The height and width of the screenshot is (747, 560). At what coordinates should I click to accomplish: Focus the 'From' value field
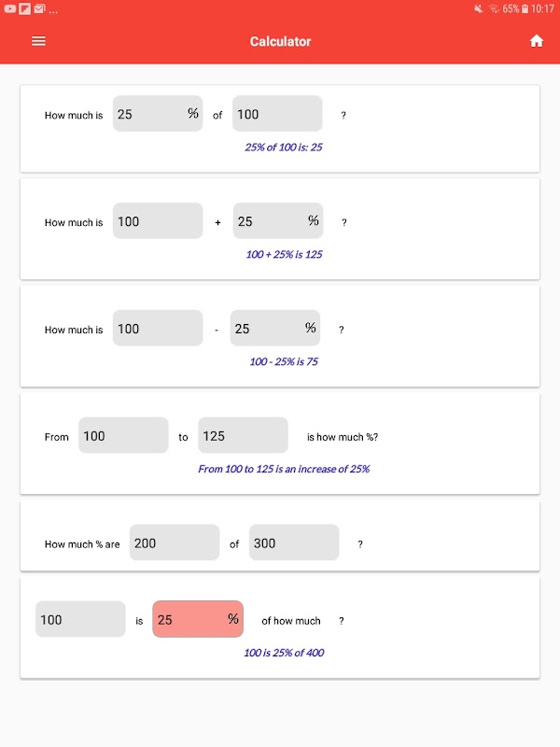(123, 436)
